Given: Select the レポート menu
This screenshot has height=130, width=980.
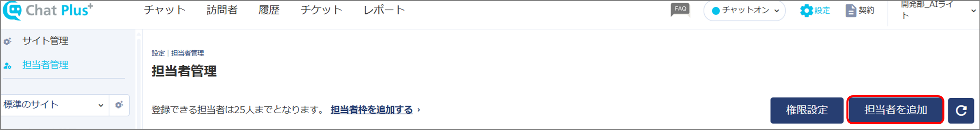Looking at the screenshot, I should coord(384,10).
